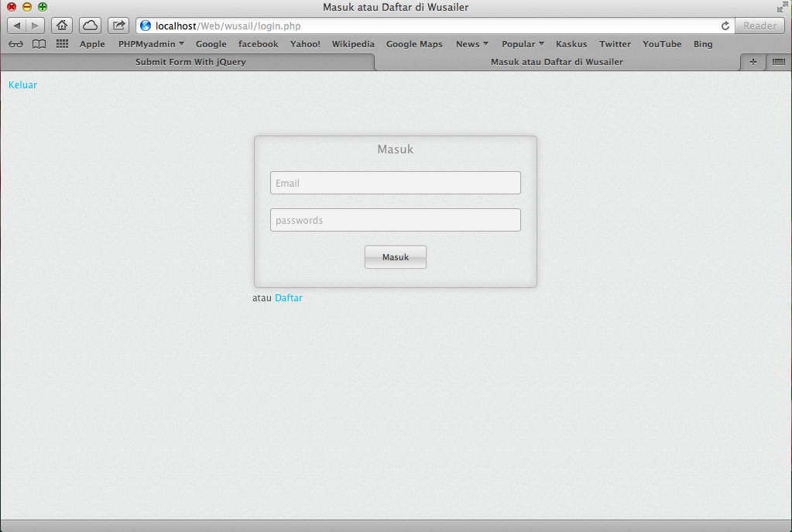Follow the Daftar link
The image size is (792, 532).
tap(289, 298)
